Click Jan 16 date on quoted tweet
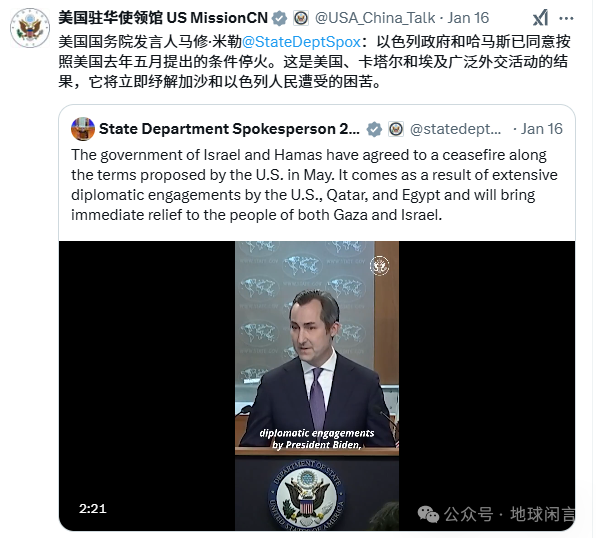Screen dimensions: 596x538 tap(541, 129)
